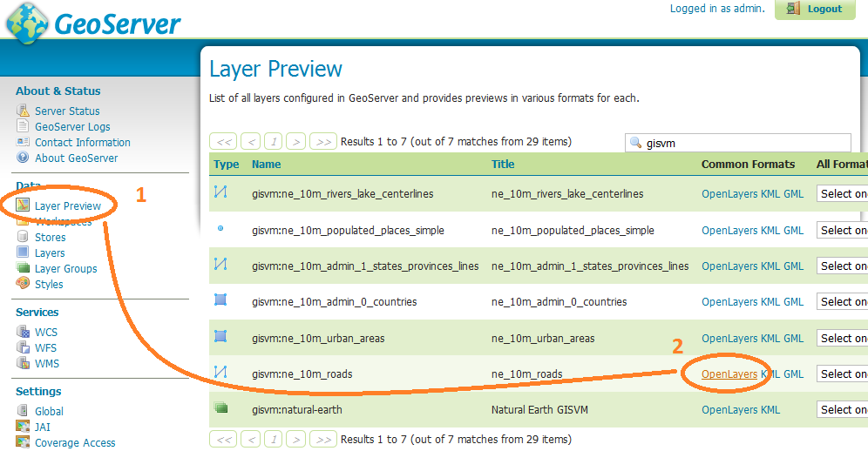Sort table by Title column header
The image size is (868, 451).
click(503, 164)
